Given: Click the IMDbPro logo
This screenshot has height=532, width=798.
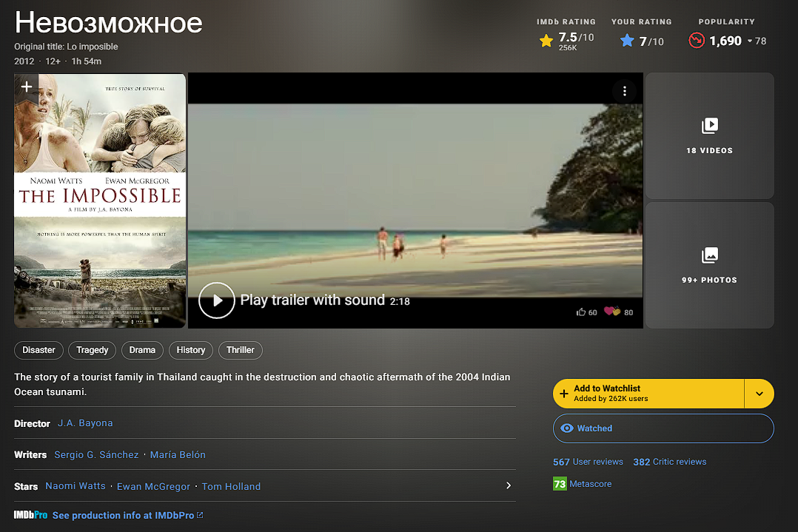Looking at the screenshot, I should tap(30, 515).
